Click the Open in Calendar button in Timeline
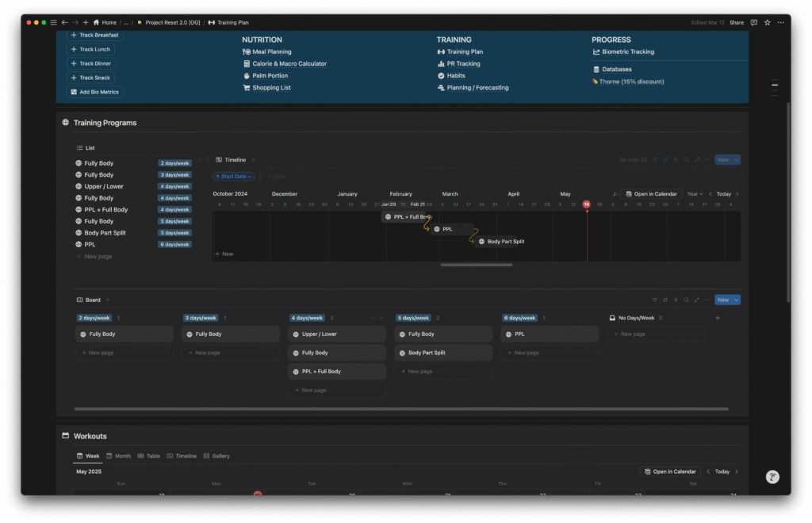Viewport: 812px width, 523px height. pos(650,193)
